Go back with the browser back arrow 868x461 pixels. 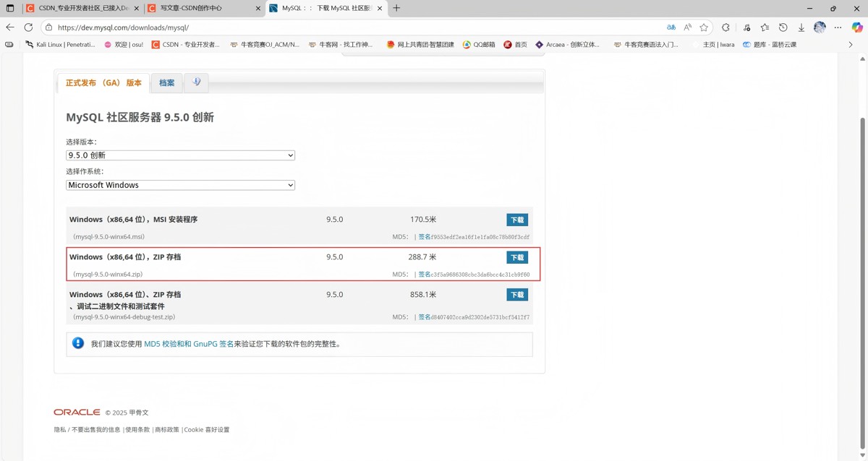pos(10,27)
